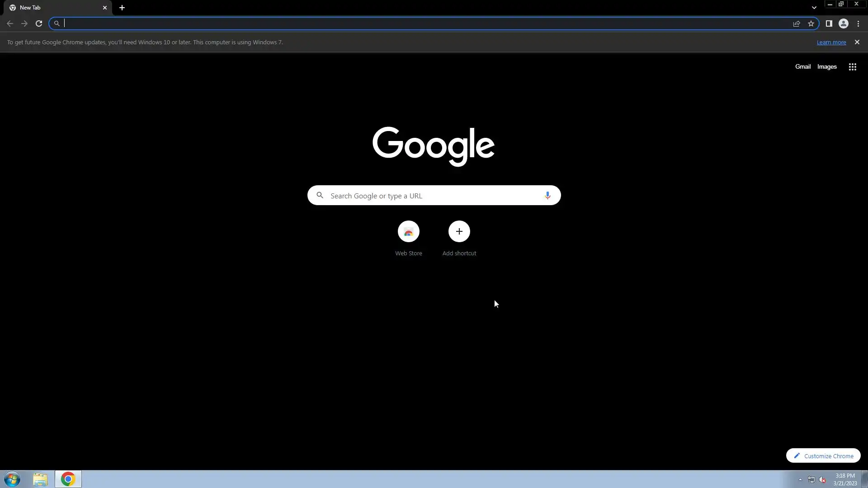
Task: Open Windows Explorer from the taskbar
Action: (x=40, y=479)
